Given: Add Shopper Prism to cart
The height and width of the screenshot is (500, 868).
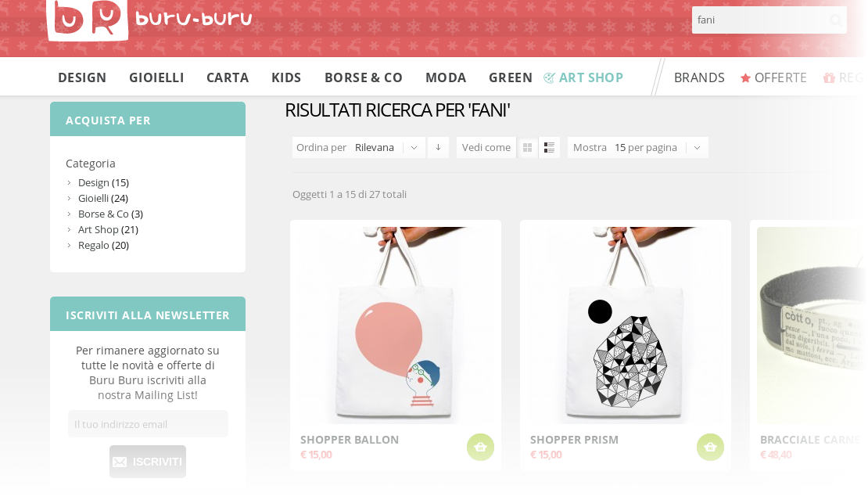Looking at the screenshot, I should pyautogui.click(x=710, y=447).
